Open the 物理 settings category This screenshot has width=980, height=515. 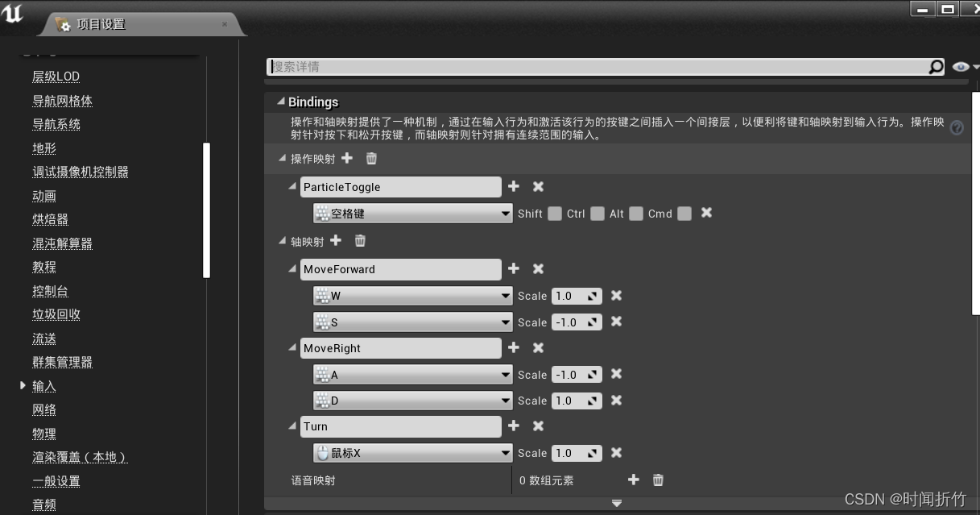[43, 434]
